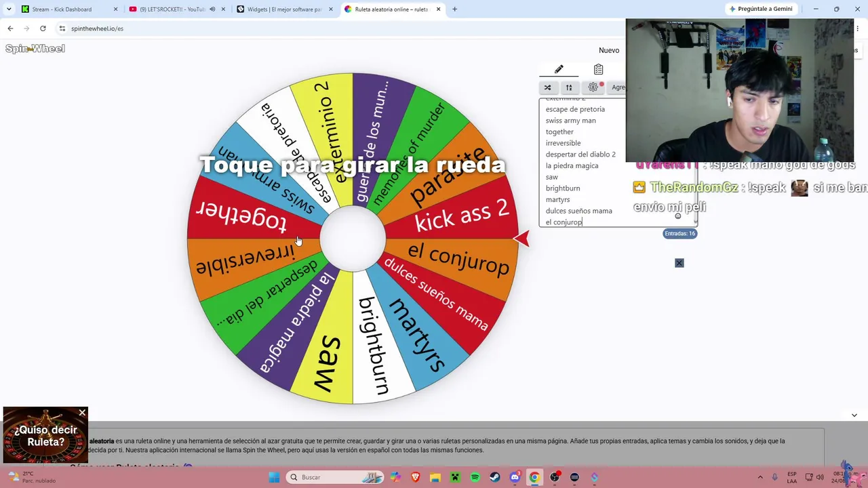Minimize the Chrome browser window

(816, 9)
